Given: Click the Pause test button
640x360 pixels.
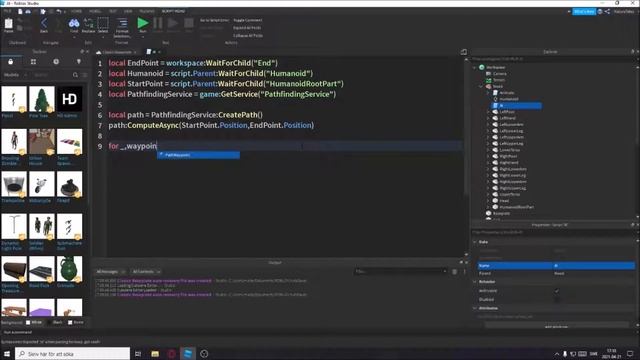Looking at the screenshot, I should click(x=158, y=24).
